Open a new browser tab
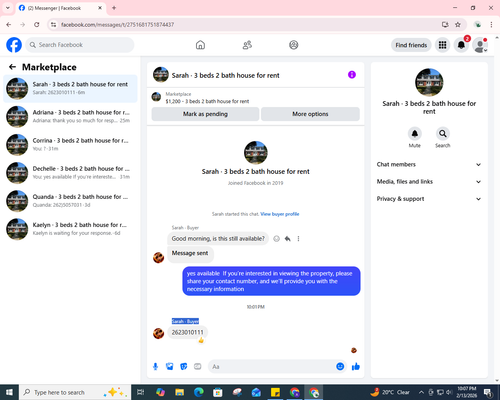This screenshot has width=500, height=400. click(114, 8)
